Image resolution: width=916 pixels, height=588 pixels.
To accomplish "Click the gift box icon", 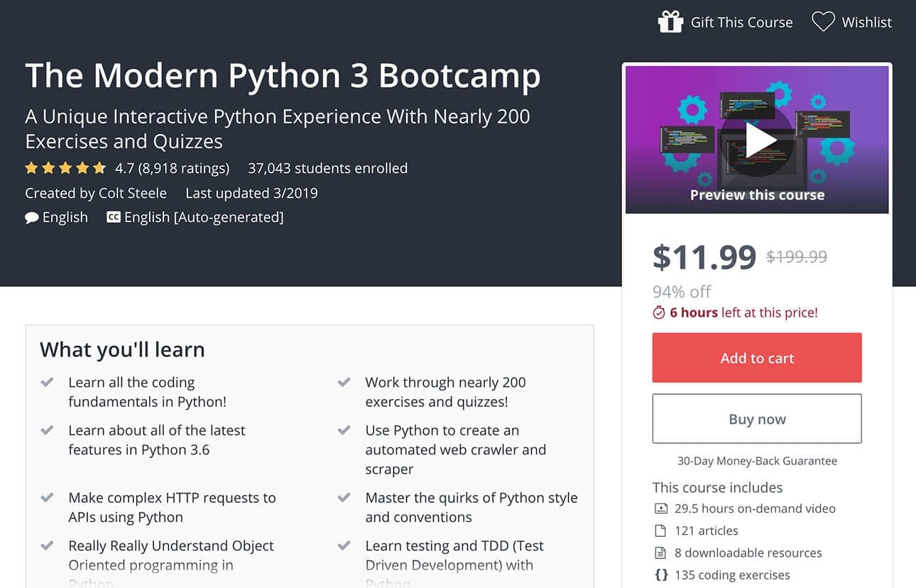I will pyautogui.click(x=670, y=22).
